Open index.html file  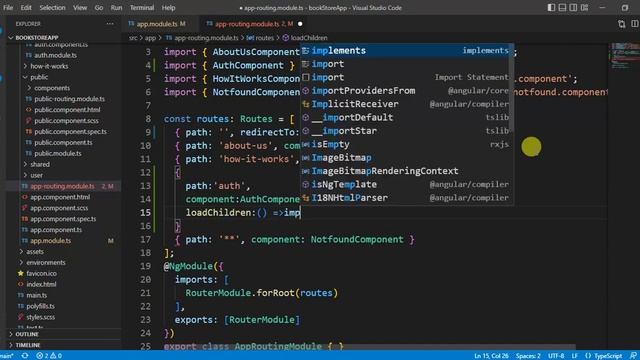click(x=41, y=284)
